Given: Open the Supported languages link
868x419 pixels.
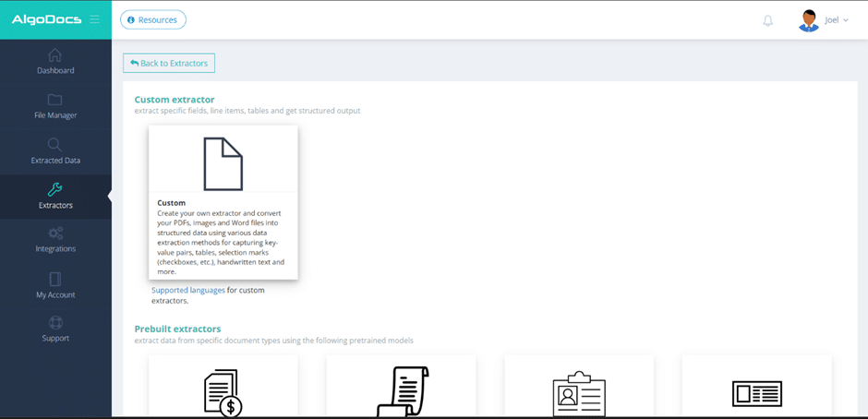Looking at the screenshot, I should click(x=188, y=290).
